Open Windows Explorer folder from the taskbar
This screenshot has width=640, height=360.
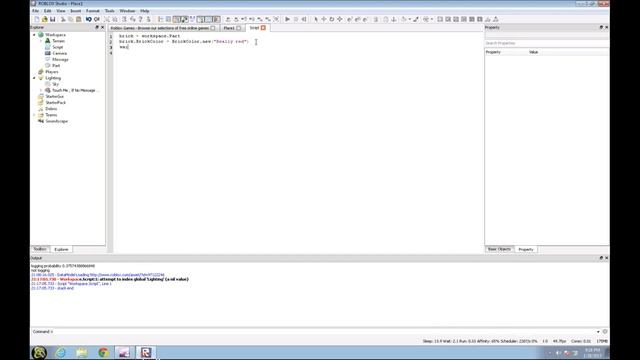coord(82,353)
